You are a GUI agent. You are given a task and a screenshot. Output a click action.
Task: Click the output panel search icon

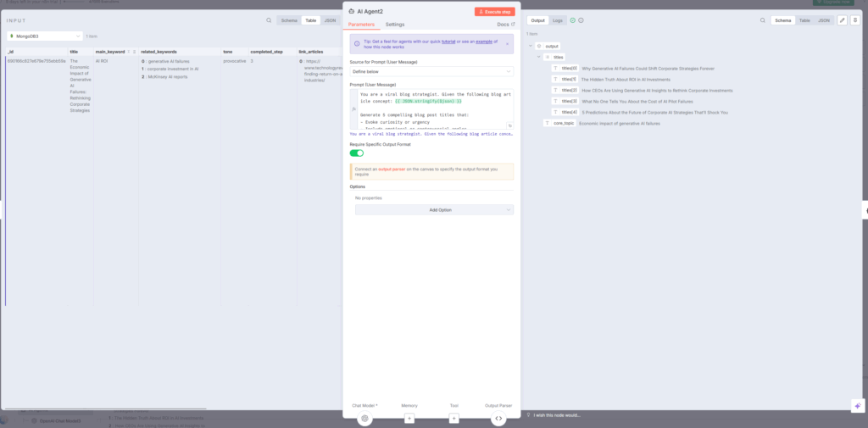[763, 20]
